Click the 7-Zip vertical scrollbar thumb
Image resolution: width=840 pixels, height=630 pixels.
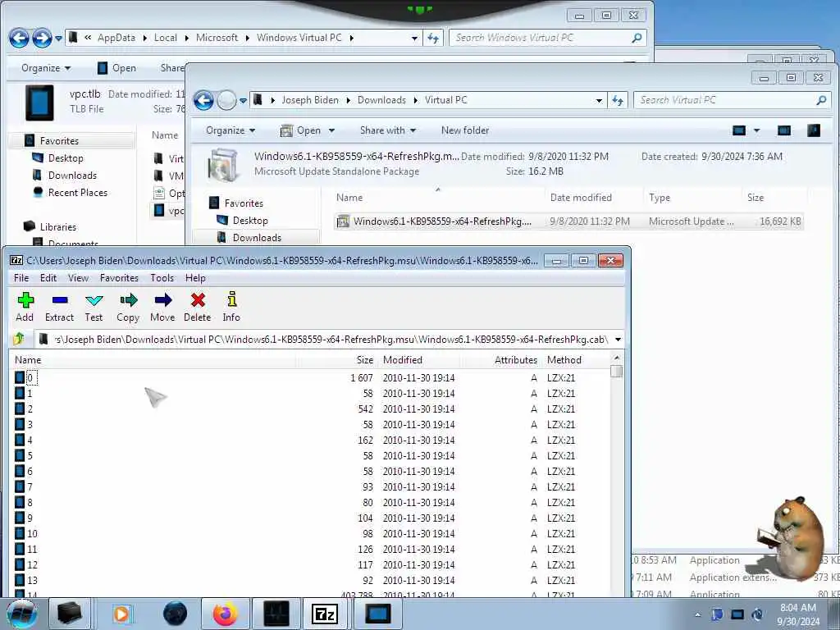(617, 372)
